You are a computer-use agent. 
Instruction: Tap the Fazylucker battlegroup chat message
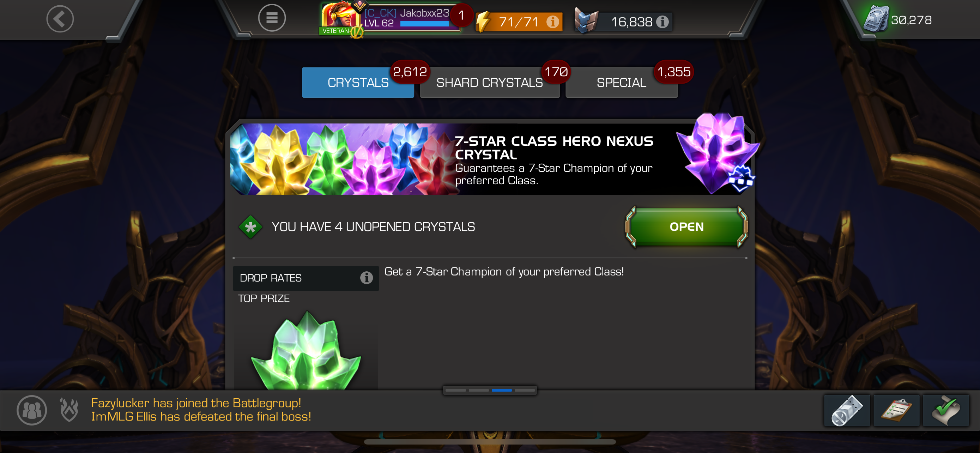point(196,403)
